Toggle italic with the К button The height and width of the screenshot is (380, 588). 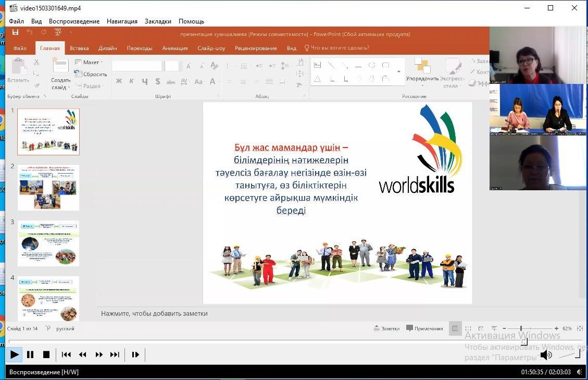[132, 81]
